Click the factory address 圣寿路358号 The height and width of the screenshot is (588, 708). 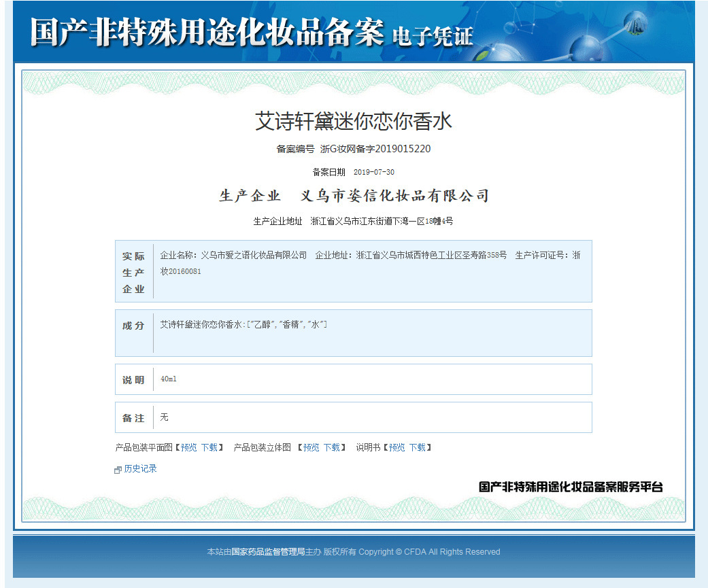[484, 255]
